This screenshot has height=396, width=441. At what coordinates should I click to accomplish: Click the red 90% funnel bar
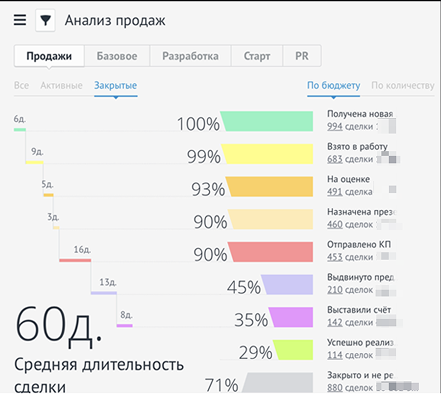[270, 252]
